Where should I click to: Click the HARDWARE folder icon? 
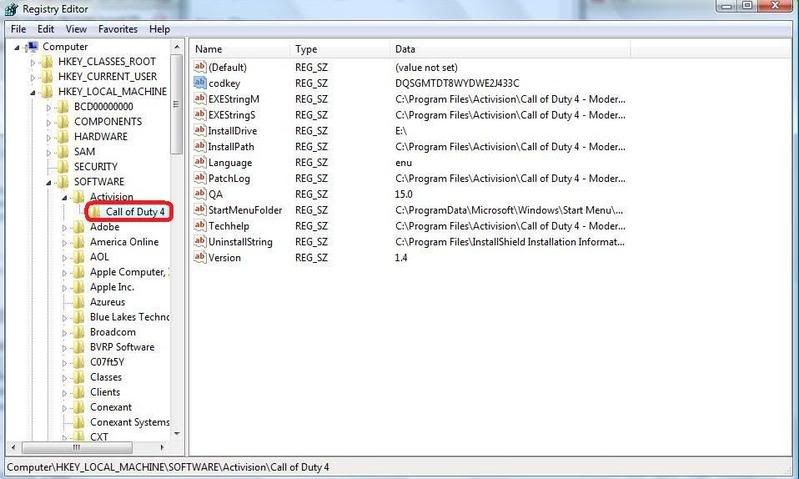click(x=63, y=137)
